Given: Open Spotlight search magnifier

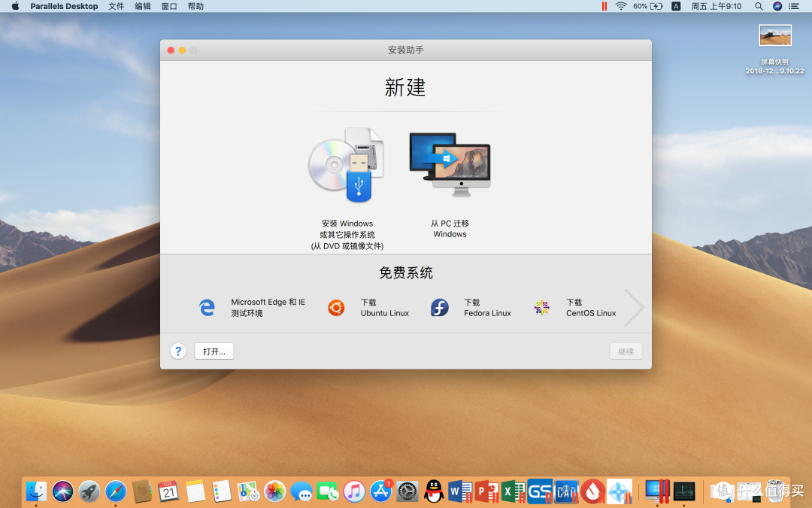Looking at the screenshot, I should pyautogui.click(x=759, y=6).
